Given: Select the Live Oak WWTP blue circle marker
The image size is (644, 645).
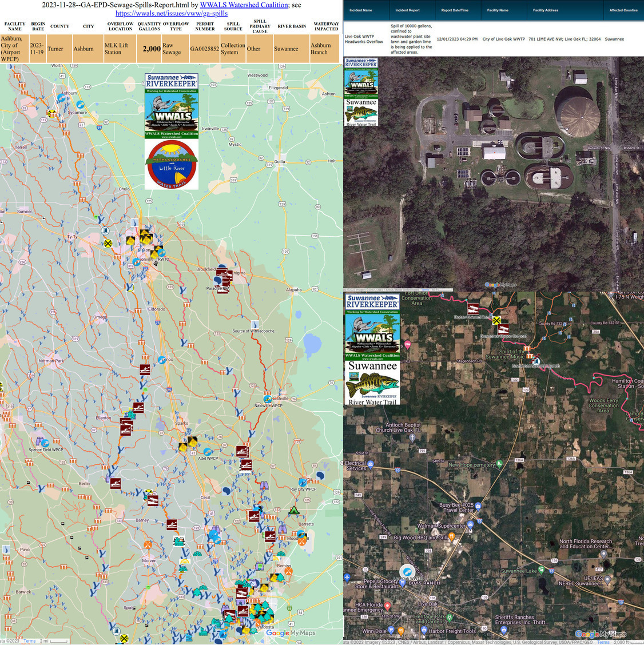Looking at the screenshot, I should pyautogui.click(x=407, y=572).
